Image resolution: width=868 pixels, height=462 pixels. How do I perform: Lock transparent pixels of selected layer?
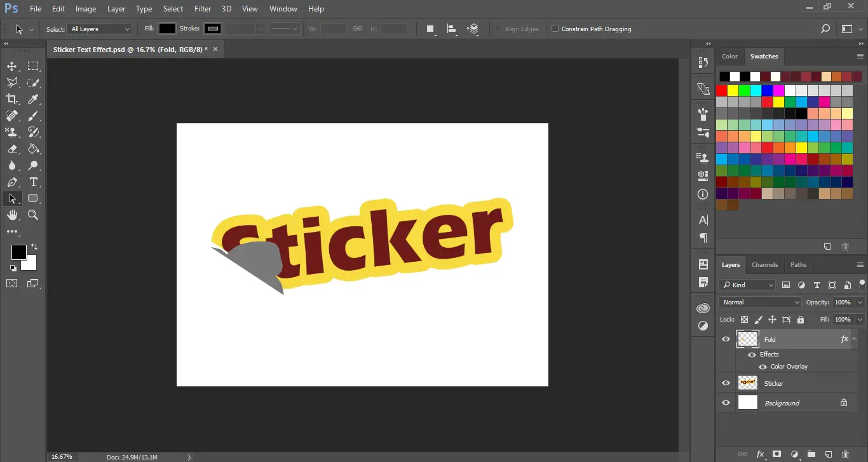[x=744, y=319]
